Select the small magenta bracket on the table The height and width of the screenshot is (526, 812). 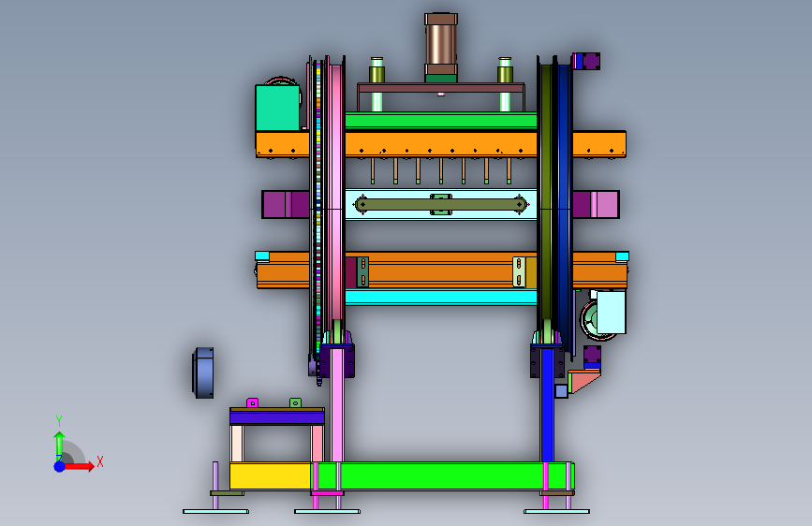(252, 402)
